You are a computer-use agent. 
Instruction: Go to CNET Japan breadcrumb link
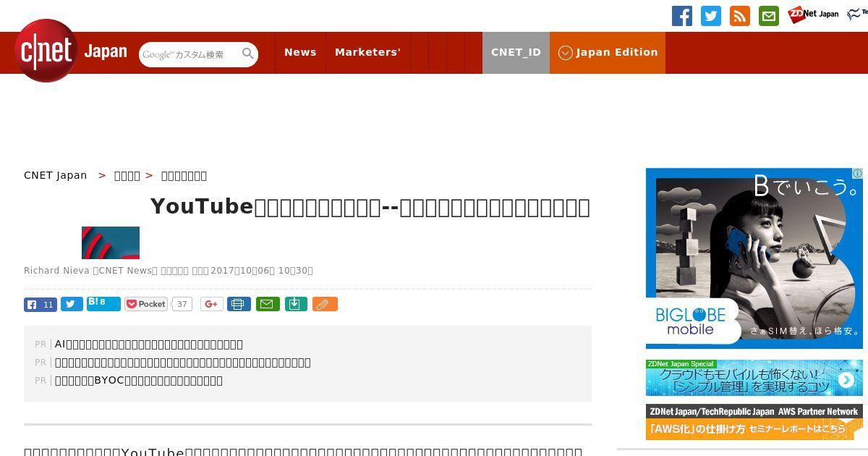(56, 175)
